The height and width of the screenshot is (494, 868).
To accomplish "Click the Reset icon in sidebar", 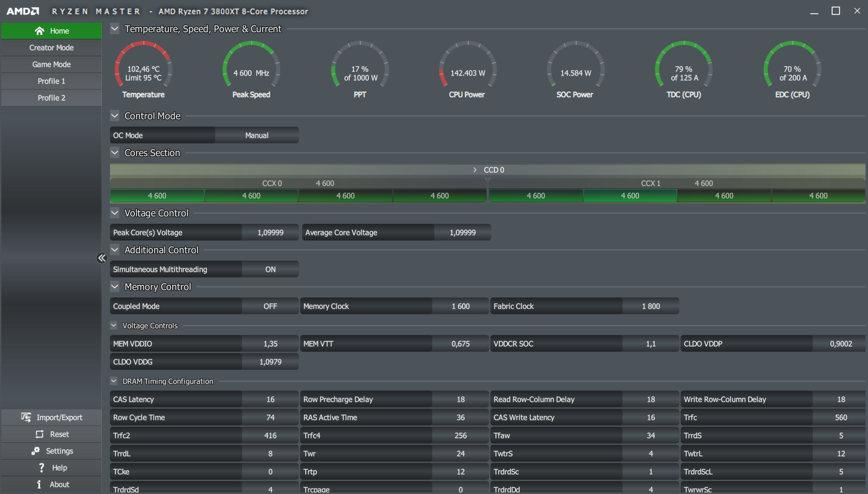I will 40,434.
